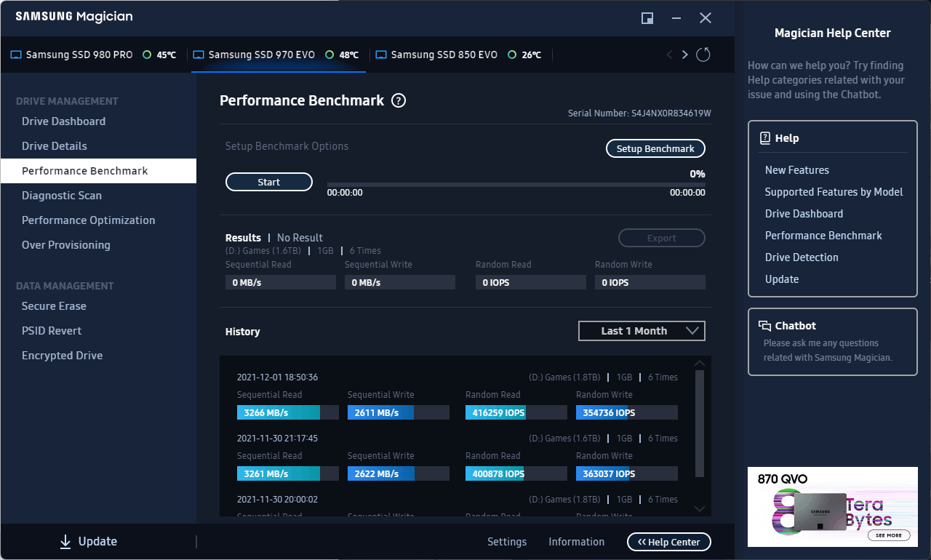This screenshot has width=931, height=560.
Task: Open the Chatbot panel
Action: [x=833, y=342]
